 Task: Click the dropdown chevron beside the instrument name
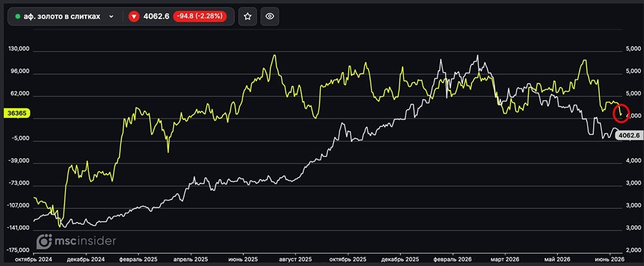(111, 17)
